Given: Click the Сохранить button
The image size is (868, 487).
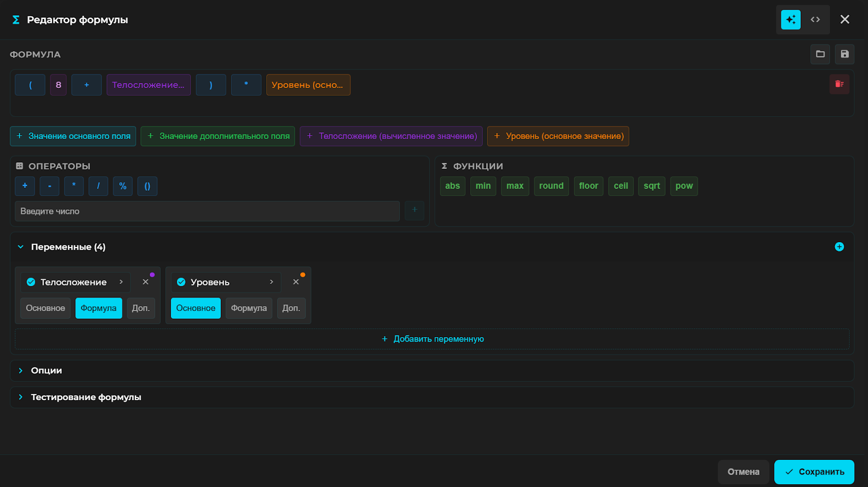Looking at the screenshot, I should [x=814, y=472].
